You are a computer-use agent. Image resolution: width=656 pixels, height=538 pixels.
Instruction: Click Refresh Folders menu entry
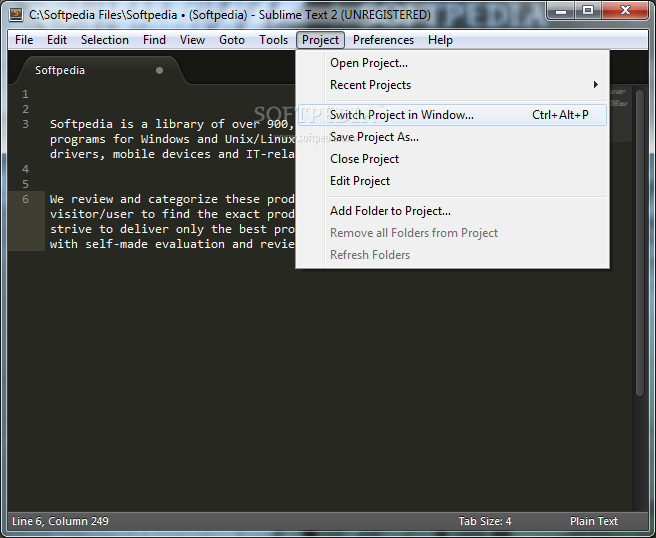[x=452, y=255]
